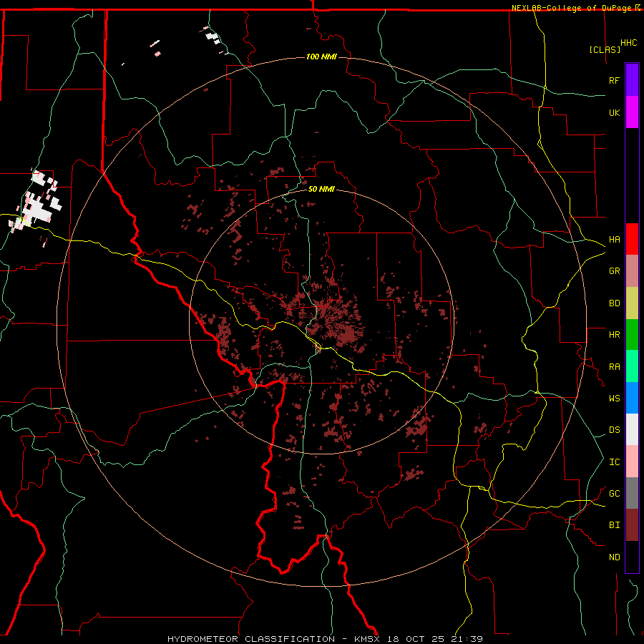Click the purple RF color swatch
This screenshot has height=644, width=644.
[x=632, y=80]
